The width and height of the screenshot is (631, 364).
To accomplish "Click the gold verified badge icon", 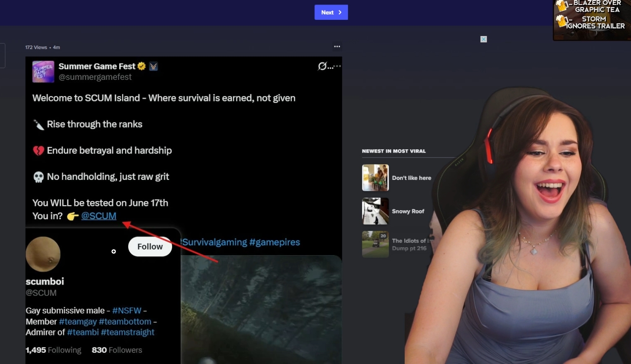I will (142, 66).
